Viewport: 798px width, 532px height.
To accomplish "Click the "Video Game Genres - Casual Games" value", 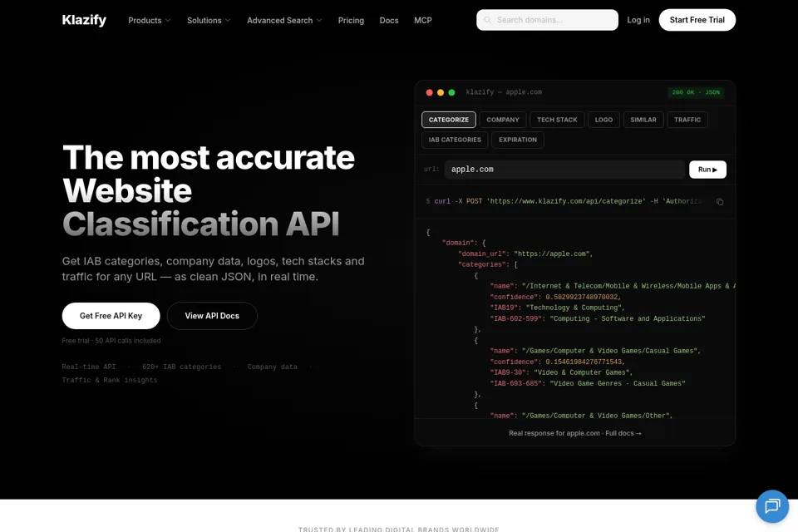I will [618, 383].
